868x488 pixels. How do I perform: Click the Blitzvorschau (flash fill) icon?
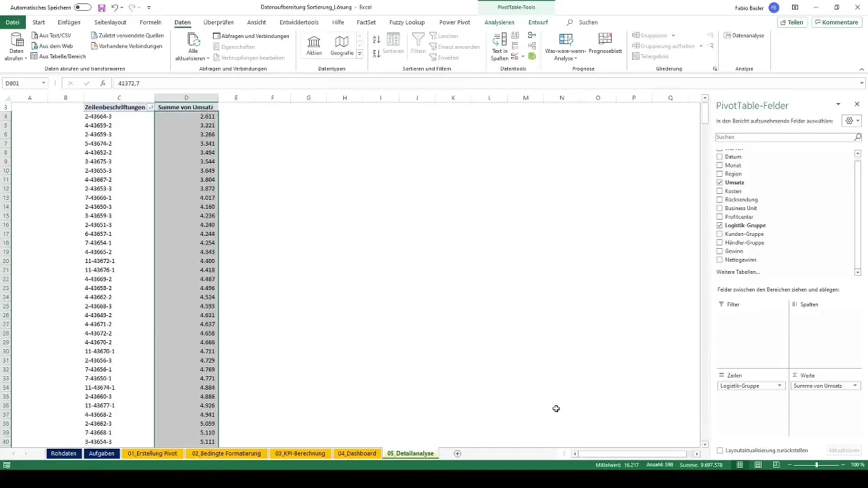click(x=515, y=35)
